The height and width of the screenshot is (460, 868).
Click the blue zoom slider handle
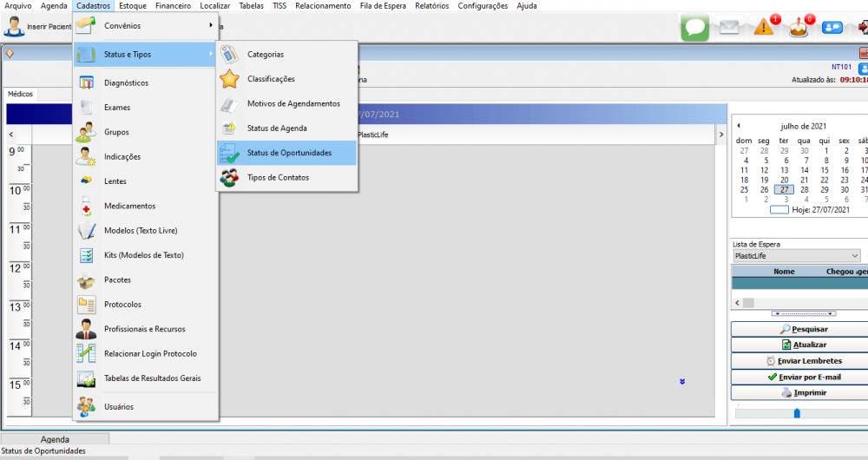tap(797, 413)
